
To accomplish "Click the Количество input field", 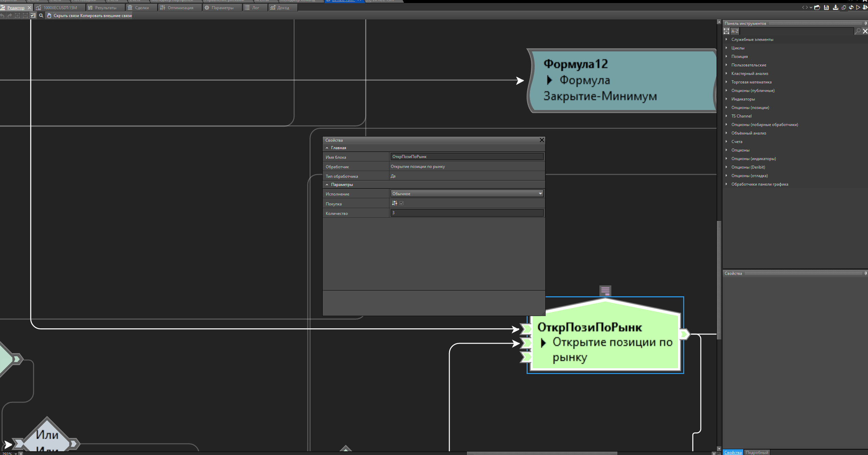I will click(466, 213).
